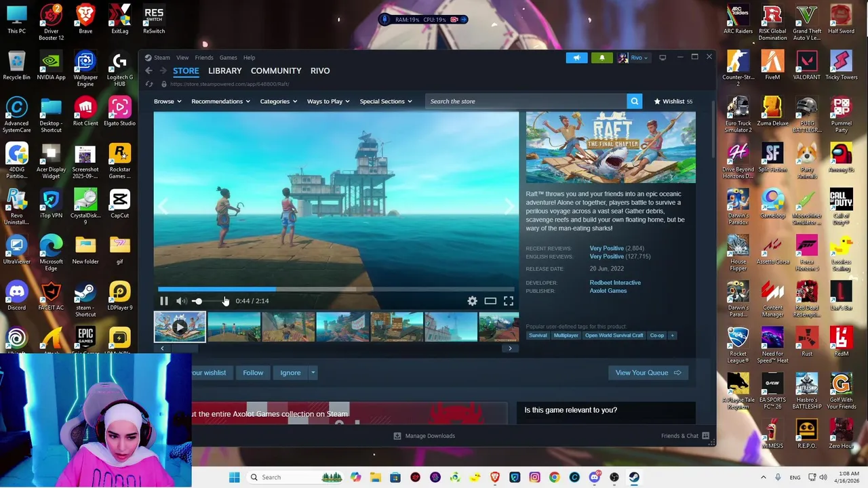Open Axolot Games publisher link

pyautogui.click(x=608, y=291)
